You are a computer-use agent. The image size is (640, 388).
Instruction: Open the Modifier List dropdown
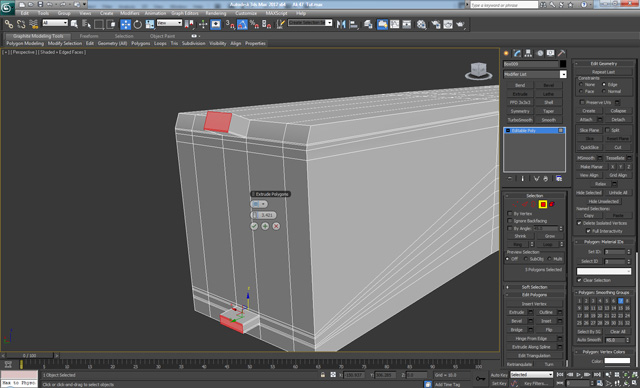pyautogui.click(x=535, y=74)
